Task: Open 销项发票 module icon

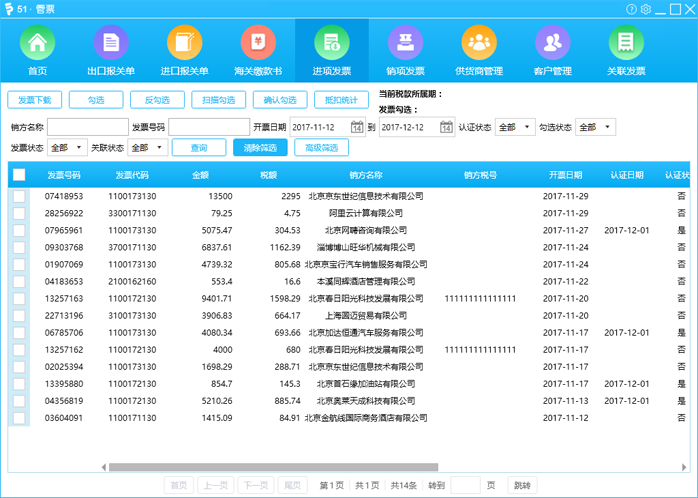Action: (x=405, y=45)
